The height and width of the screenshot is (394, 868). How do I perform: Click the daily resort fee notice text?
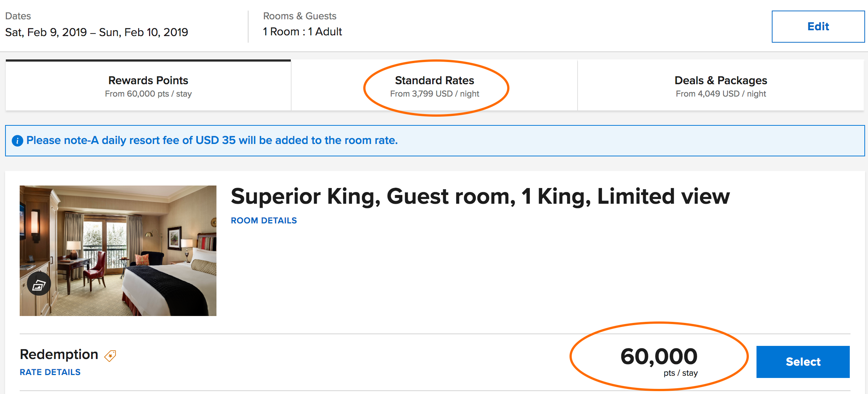pos(212,140)
